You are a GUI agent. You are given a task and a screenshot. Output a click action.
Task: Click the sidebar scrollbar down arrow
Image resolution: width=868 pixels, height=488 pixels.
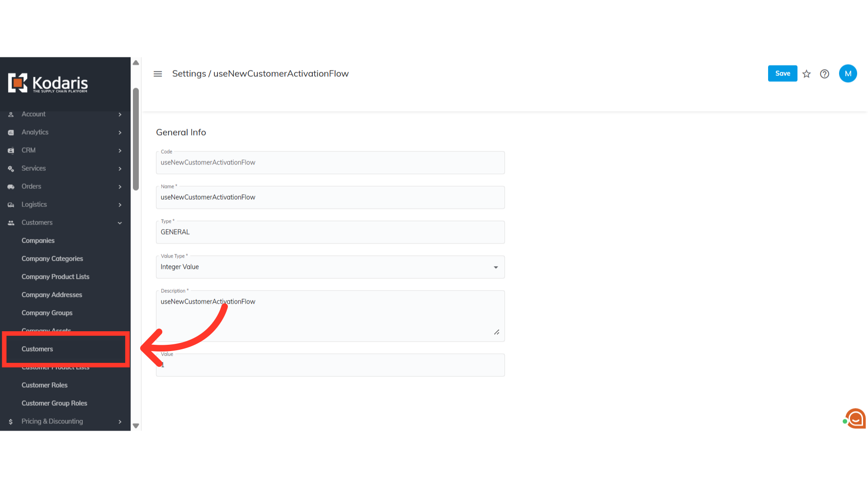tap(136, 426)
